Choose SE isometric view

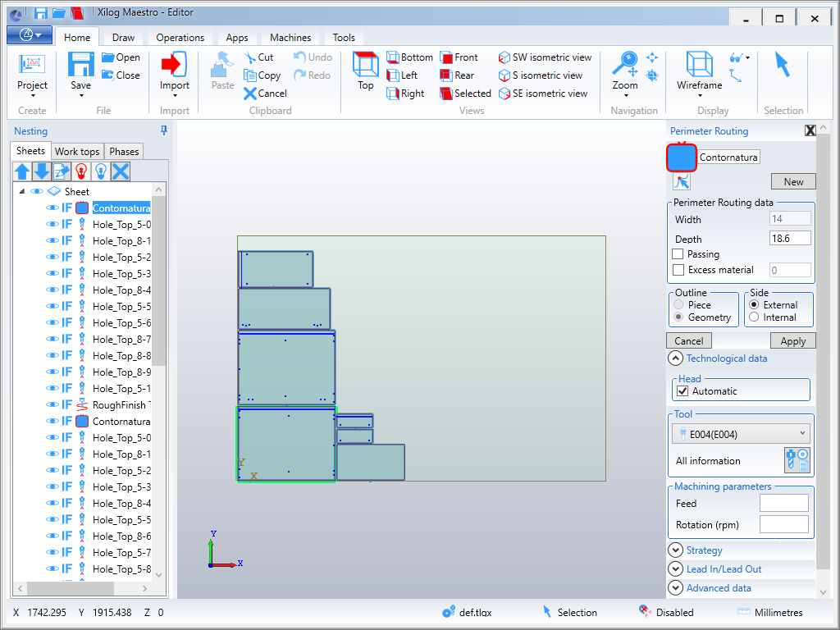click(x=543, y=94)
